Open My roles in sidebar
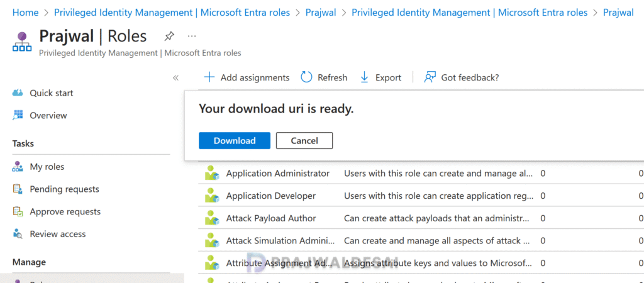Screen dimensions: 644x283 pos(47,167)
